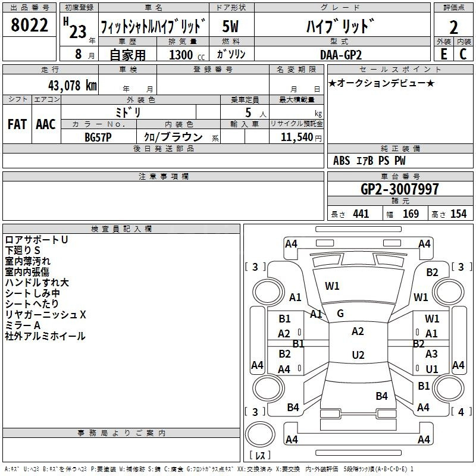Click the front-left wheel icon in diagram
Screen dimensions: 476x476
point(268,292)
